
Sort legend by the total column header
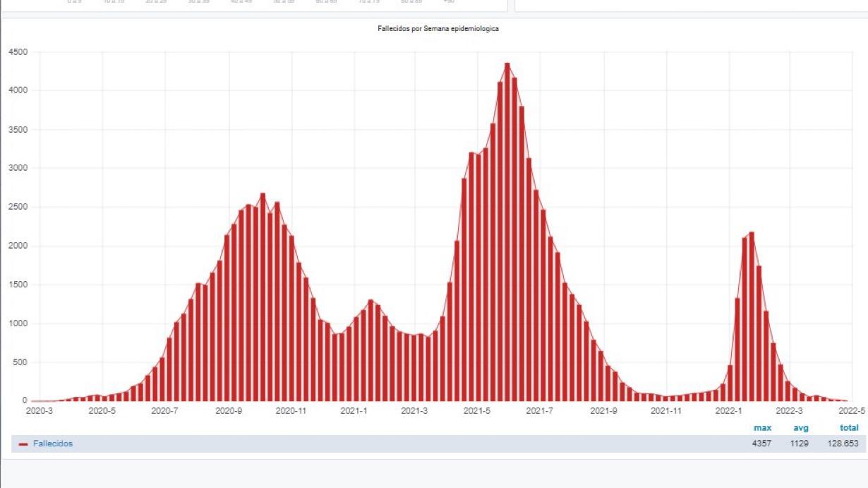pyautogui.click(x=849, y=428)
